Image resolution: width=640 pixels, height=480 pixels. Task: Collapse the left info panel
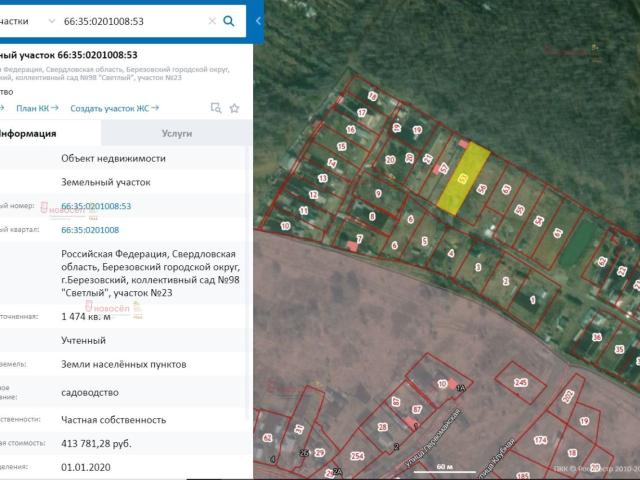[x=259, y=21]
